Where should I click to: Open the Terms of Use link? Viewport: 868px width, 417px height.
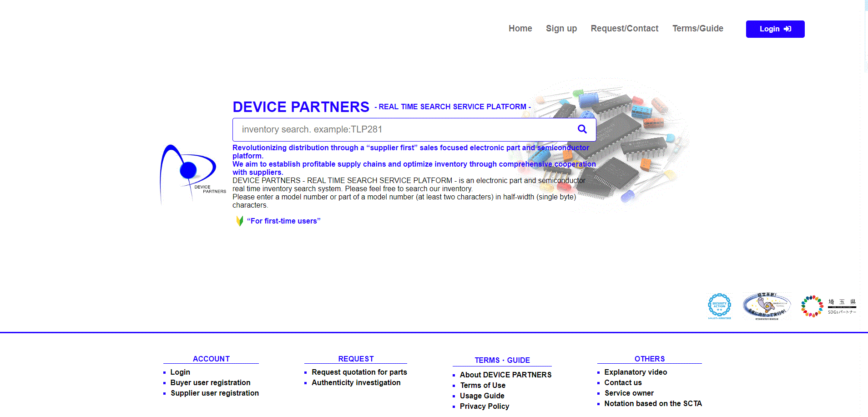(483, 386)
